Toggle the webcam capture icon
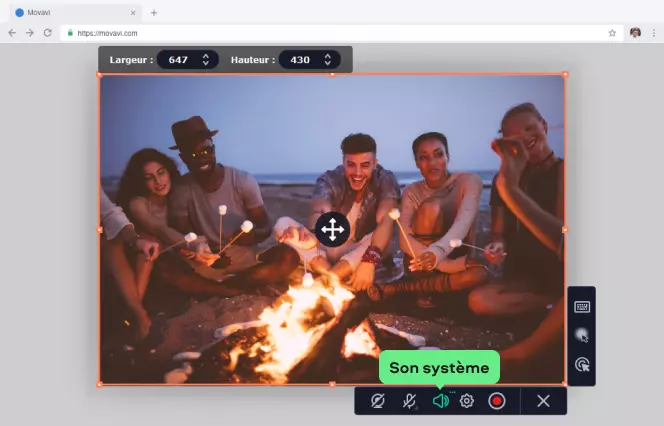664x426 pixels. (377, 401)
